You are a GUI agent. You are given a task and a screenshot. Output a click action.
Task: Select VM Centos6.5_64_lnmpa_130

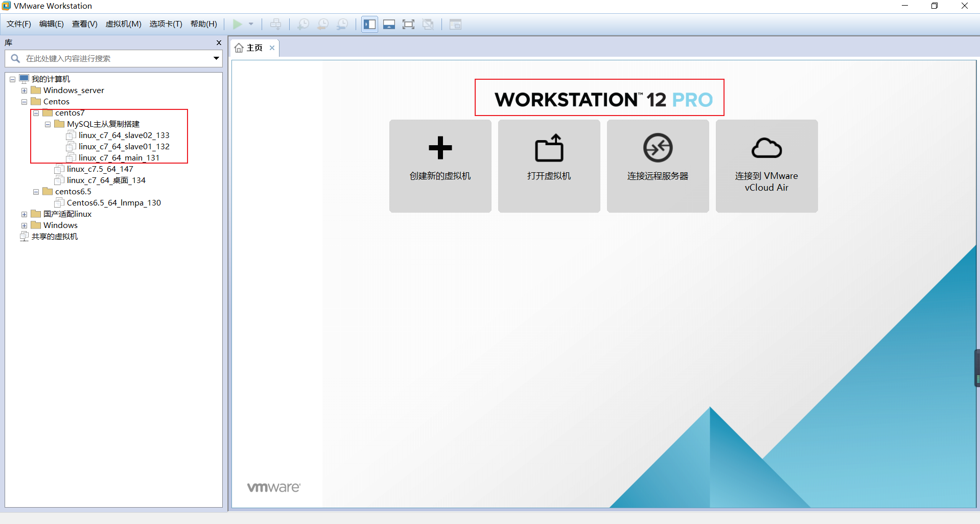[x=113, y=203]
